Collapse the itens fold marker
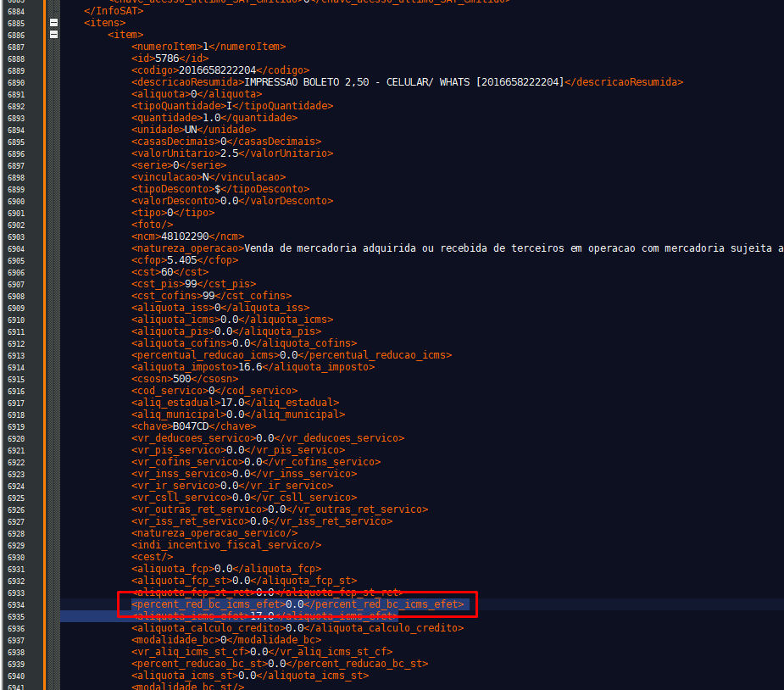The height and width of the screenshot is (690, 784). [x=54, y=23]
